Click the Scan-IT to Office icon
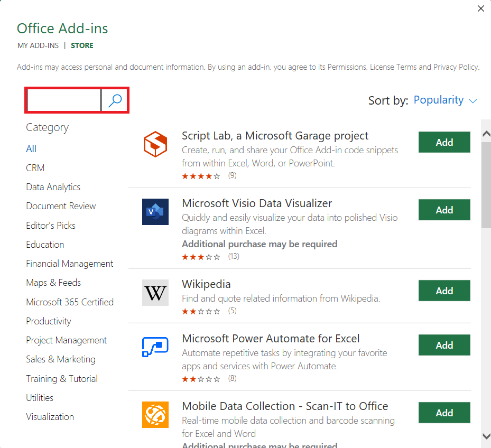Viewport: 491px width, 448px height. pyautogui.click(x=155, y=415)
